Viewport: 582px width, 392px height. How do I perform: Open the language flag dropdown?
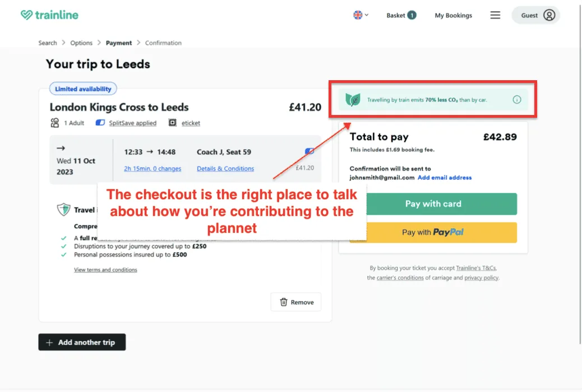point(359,15)
